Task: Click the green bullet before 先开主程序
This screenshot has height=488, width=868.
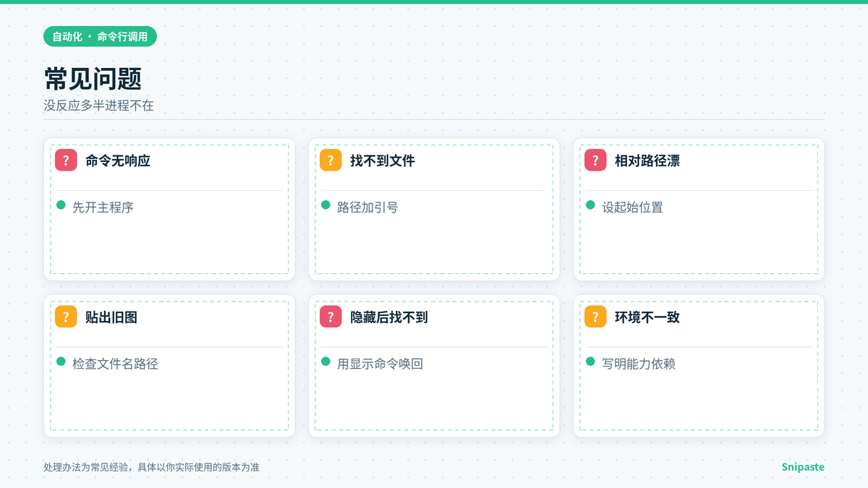Action: tap(61, 205)
